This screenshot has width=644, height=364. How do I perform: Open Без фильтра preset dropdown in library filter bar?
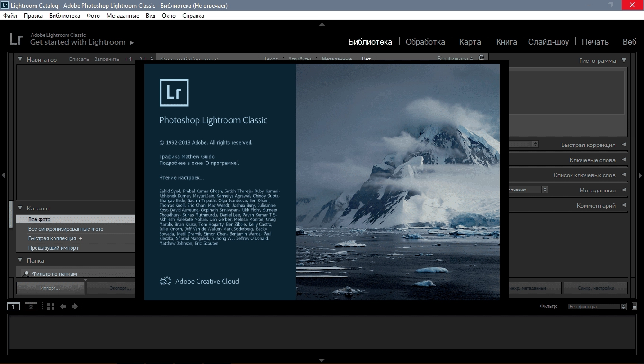point(455,59)
